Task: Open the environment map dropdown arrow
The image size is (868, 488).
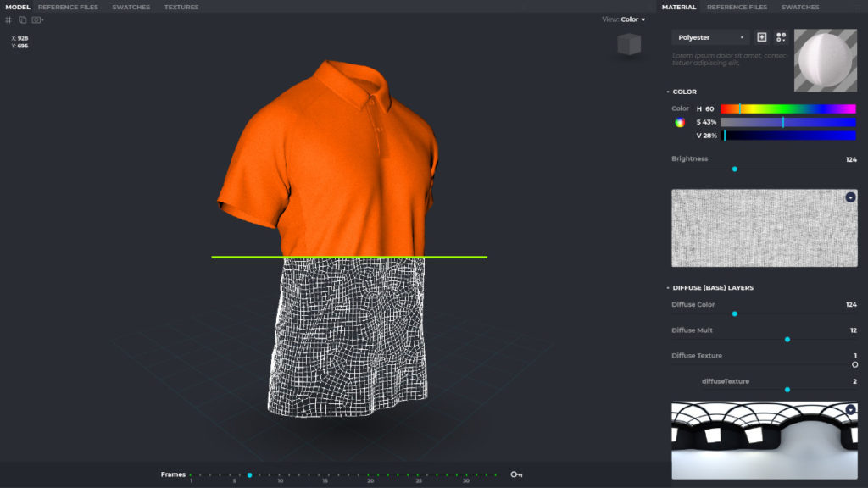Action: 850,410
